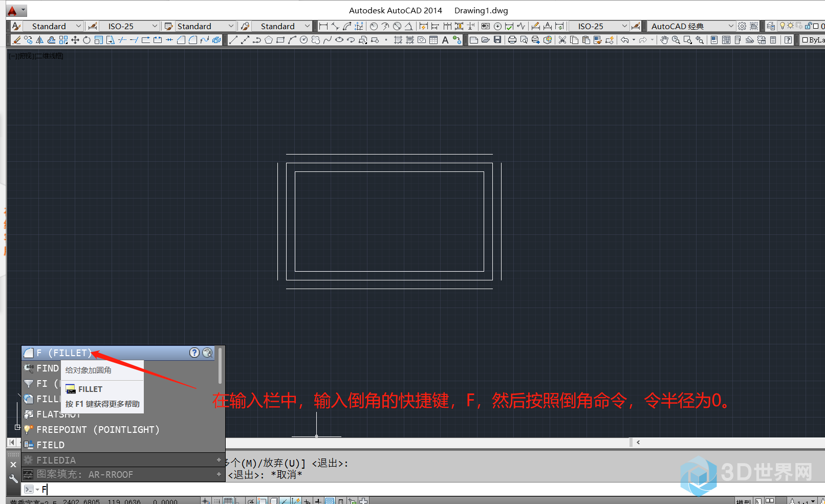Click the suggestion list vertical scrollbar
The height and width of the screenshot is (504, 825).
[x=220, y=366]
